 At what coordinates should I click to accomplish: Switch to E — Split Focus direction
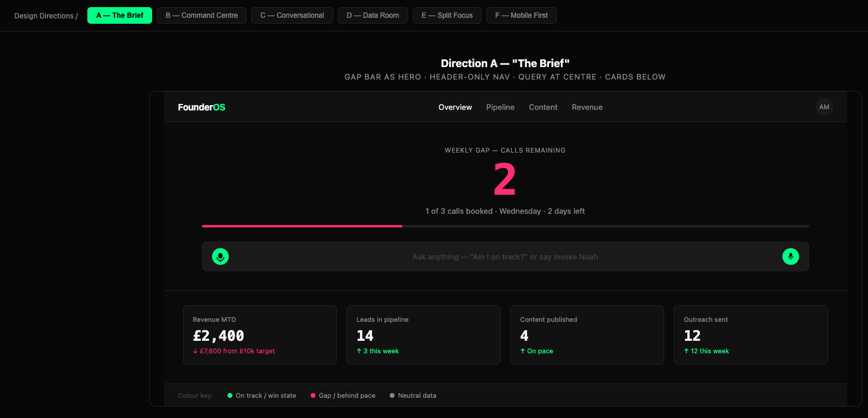[x=447, y=15]
